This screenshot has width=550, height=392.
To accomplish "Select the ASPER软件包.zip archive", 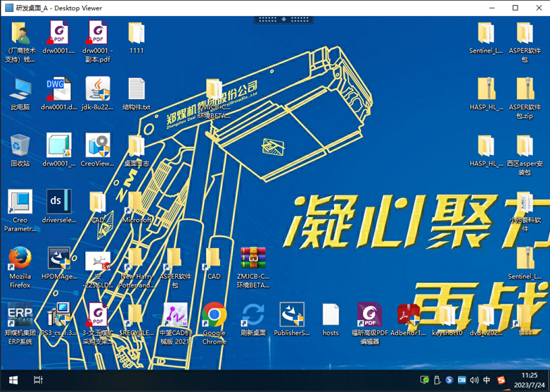I will pos(525,89).
